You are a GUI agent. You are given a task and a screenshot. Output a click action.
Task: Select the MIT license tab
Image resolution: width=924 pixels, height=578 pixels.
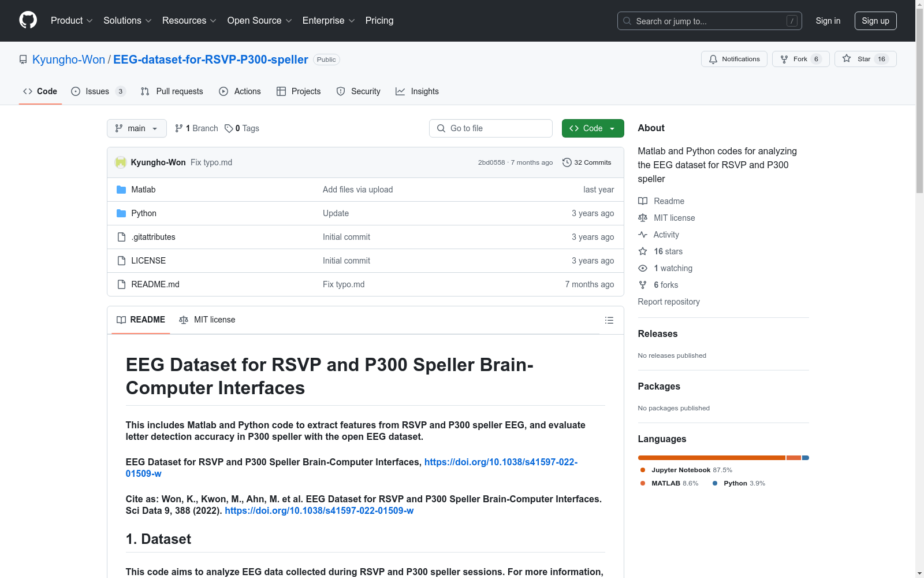[x=207, y=320]
